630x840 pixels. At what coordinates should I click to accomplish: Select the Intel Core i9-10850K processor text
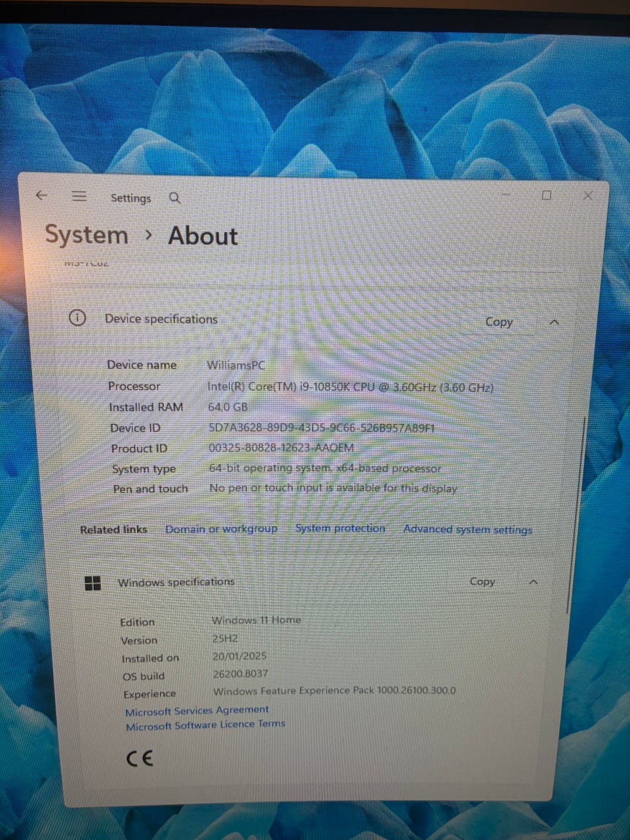coord(350,387)
